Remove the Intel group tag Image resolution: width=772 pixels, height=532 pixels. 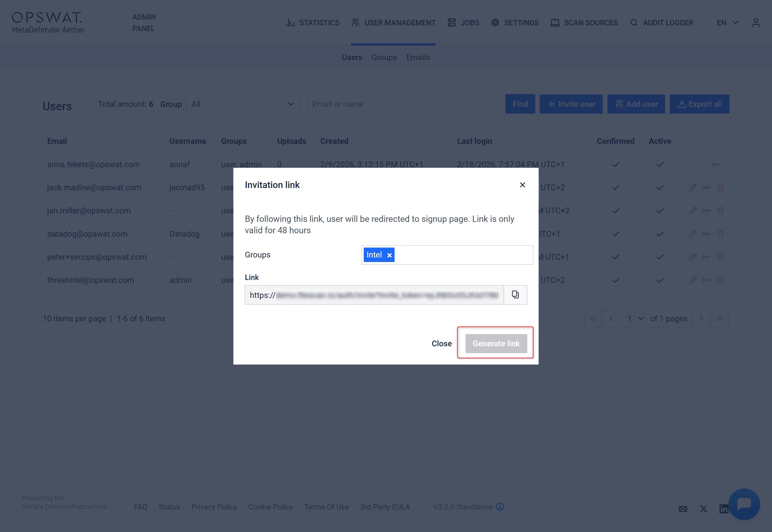[x=389, y=255]
